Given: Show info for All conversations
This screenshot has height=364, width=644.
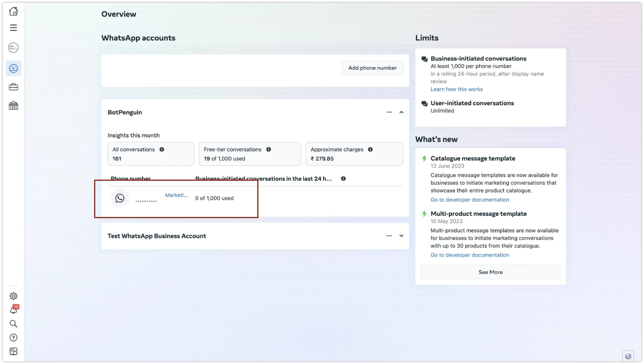Looking at the screenshot, I should point(162,150).
